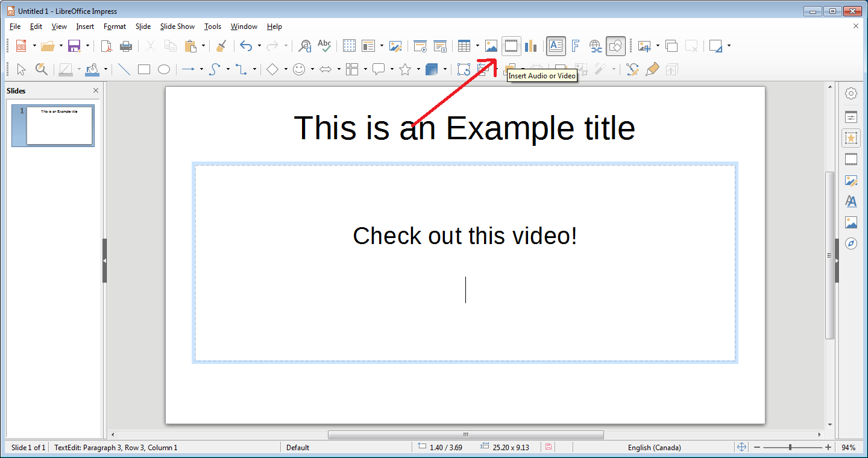
Task: Toggle the Insert Text Box button
Action: click(556, 46)
